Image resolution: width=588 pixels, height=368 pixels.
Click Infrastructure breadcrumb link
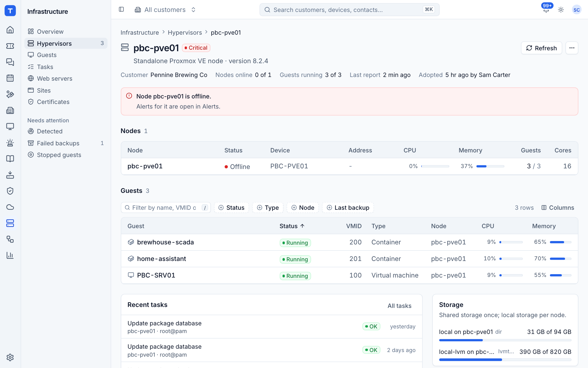(x=140, y=33)
